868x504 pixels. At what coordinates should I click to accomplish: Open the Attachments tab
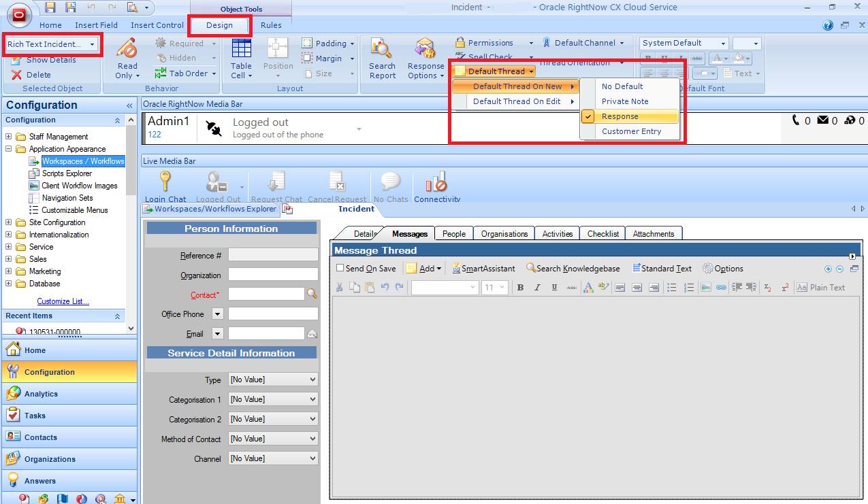(x=653, y=234)
